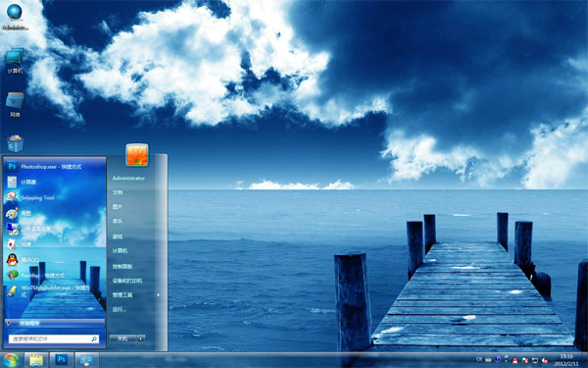Screen dimensions: 588x368
Task: Open the shutdown options arrow
Action: tap(140, 339)
